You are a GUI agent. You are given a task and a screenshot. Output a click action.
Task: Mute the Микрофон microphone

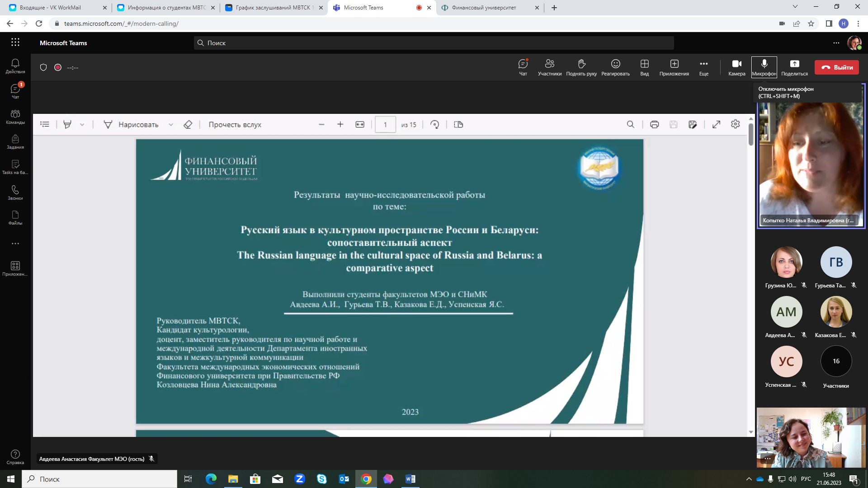coord(764,67)
